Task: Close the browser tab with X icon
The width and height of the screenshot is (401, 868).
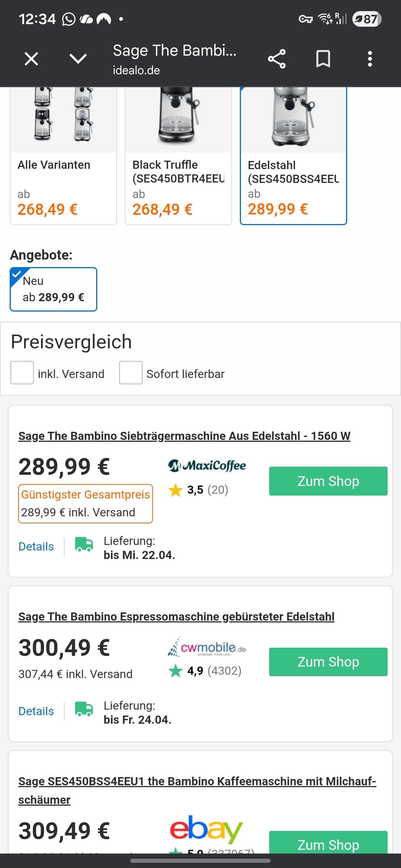Action: 31,59
